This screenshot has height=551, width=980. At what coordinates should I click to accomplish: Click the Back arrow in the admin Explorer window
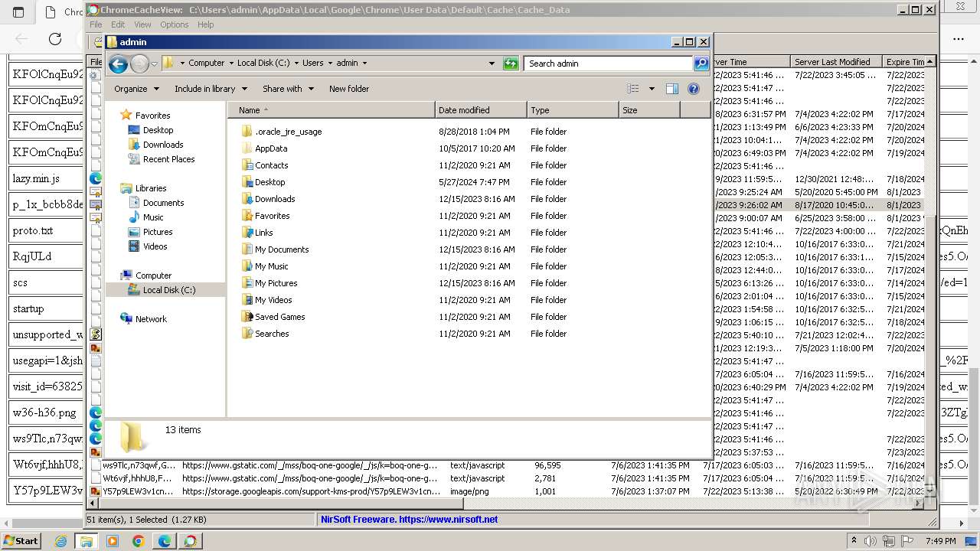coord(118,64)
